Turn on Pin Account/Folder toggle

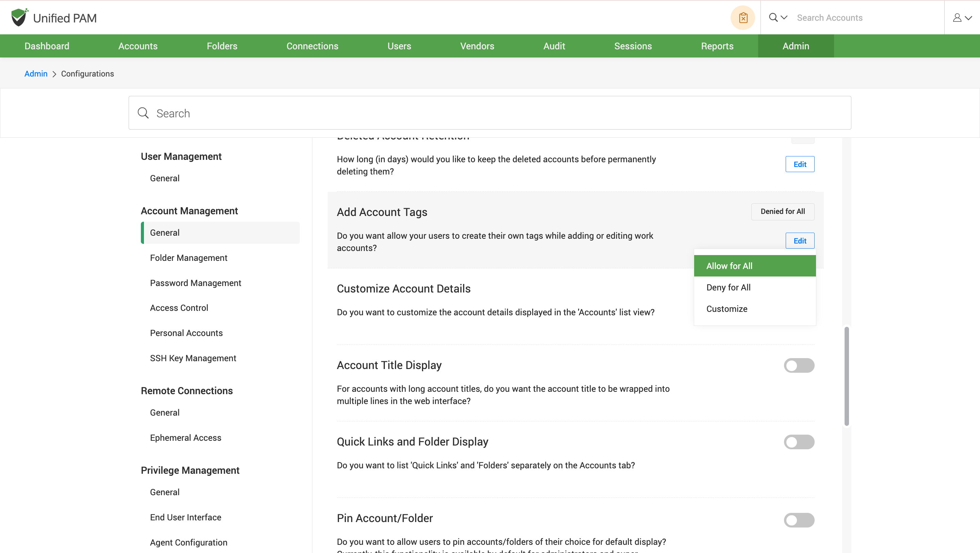click(x=799, y=520)
